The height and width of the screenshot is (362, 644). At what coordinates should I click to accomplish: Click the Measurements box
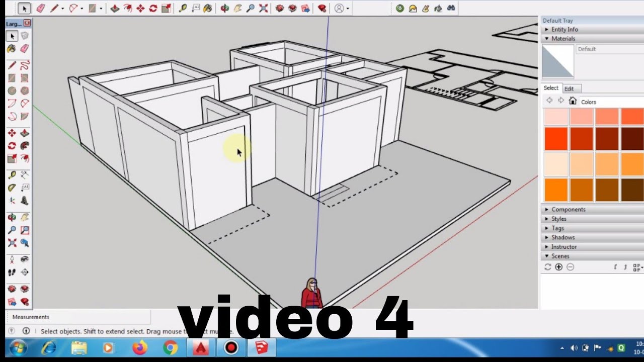point(79,317)
